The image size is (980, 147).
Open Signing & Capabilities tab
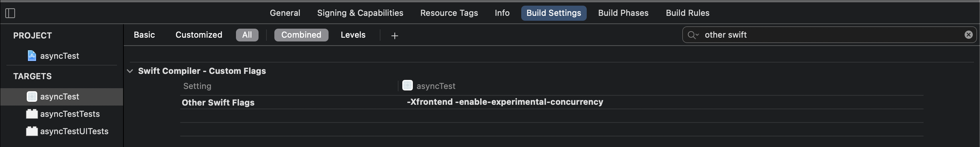click(360, 13)
